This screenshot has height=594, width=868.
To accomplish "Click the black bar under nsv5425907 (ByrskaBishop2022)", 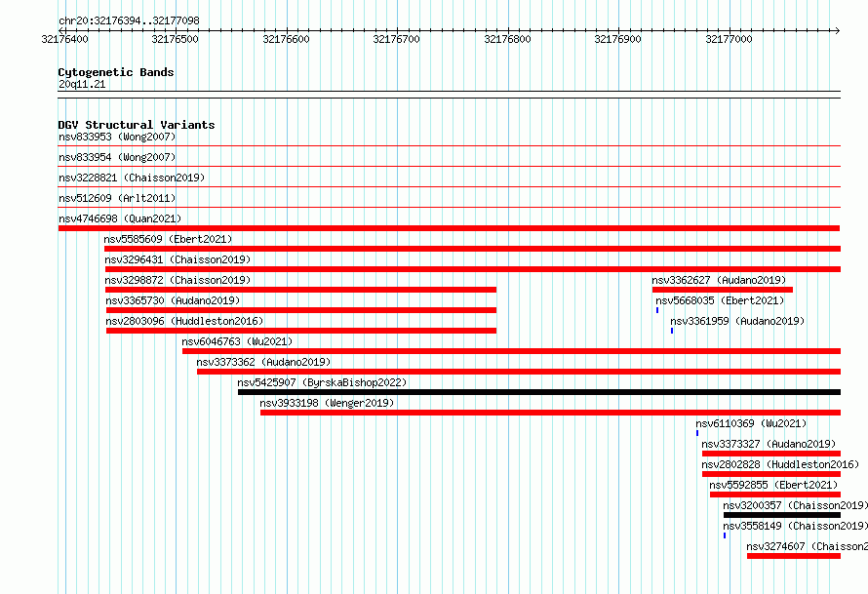I will point(539,392).
